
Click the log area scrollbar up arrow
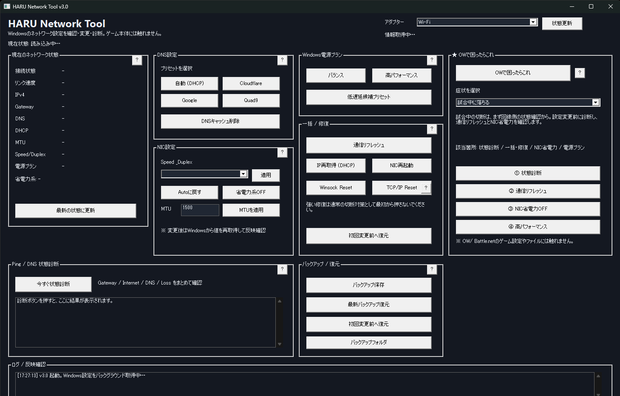(598, 376)
